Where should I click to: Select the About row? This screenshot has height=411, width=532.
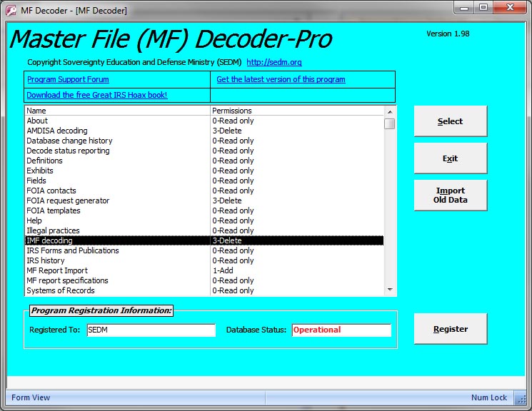coord(205,121)
